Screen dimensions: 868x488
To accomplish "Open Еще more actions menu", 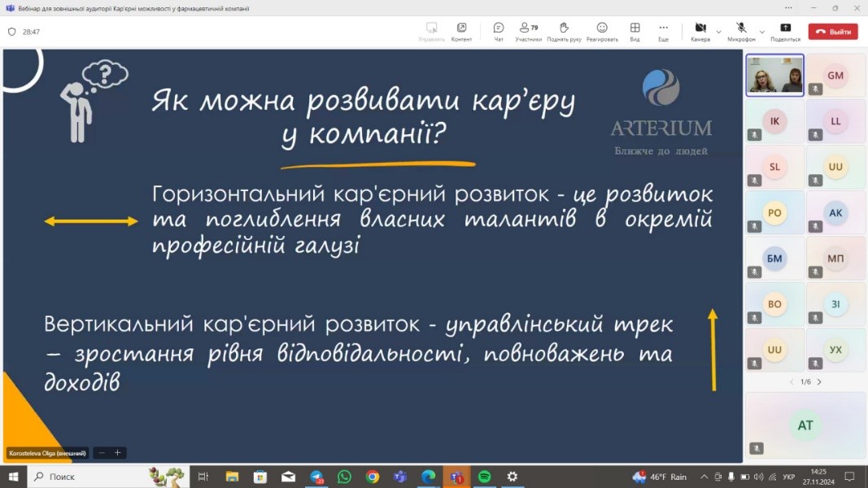I will point(663,32).
